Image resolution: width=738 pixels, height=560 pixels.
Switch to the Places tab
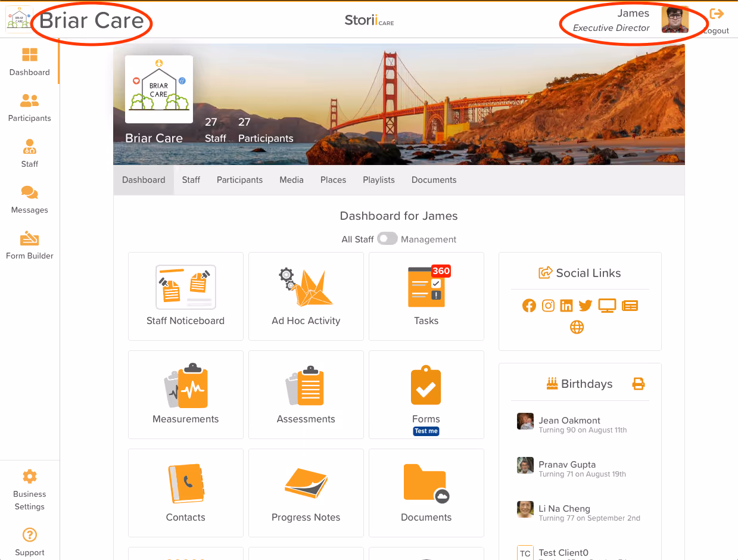(x=333, y=180)
